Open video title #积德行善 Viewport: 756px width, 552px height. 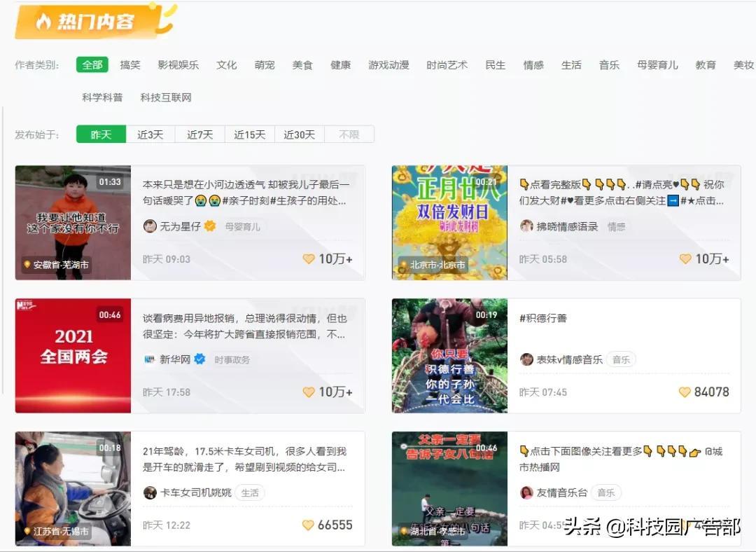coord(543,318)
